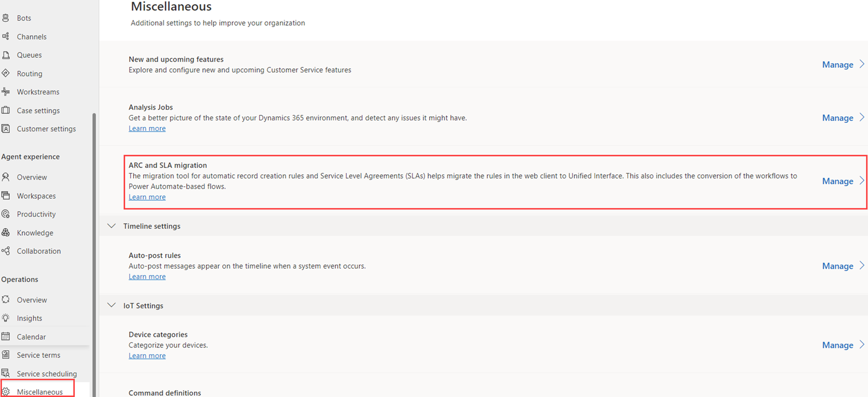
Task: Open Manage for New and upcoming features
Action: click(839, 64)
